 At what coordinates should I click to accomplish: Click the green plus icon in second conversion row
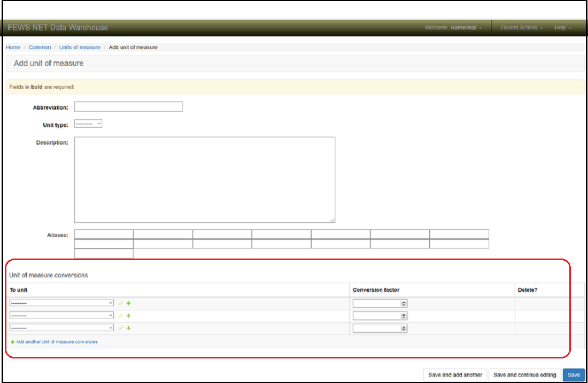(x=129, y=316)
